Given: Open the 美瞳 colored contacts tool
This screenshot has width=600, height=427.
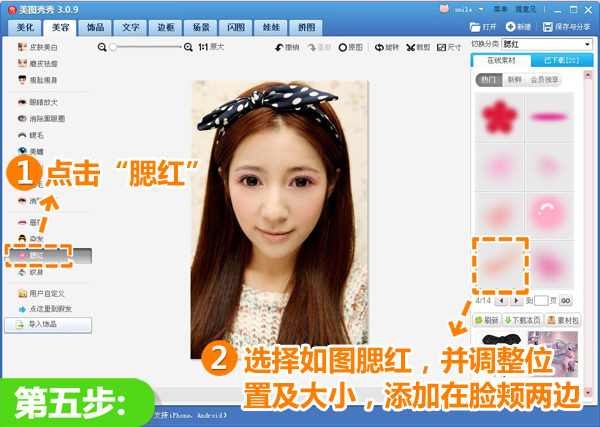Looking at the screenshot, I should click(31, 152).
